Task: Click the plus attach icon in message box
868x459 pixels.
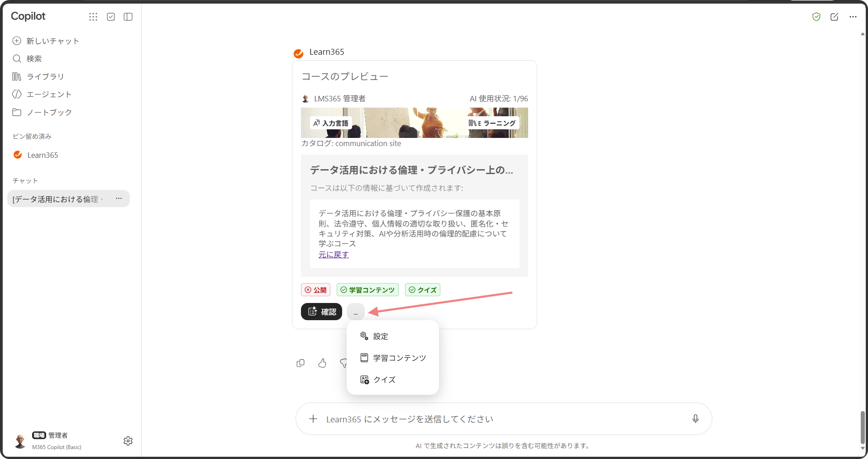Action: click(x=313, y=419)
